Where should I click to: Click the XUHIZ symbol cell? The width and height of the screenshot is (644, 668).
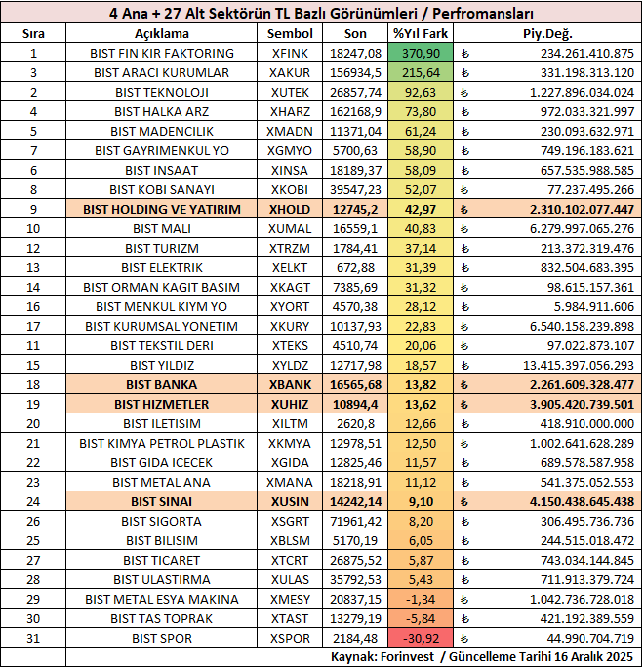[x=290, y=405]
